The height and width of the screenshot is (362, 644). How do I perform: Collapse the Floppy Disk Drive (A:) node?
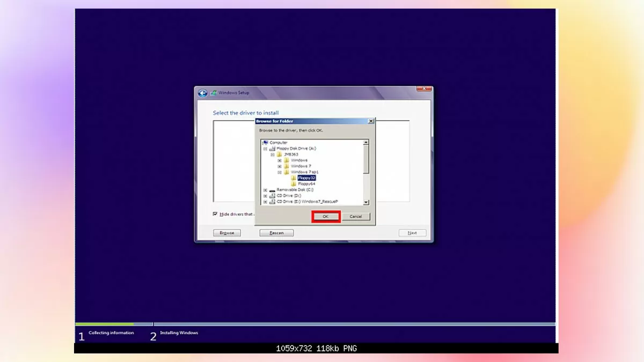[x=264, y=148]
